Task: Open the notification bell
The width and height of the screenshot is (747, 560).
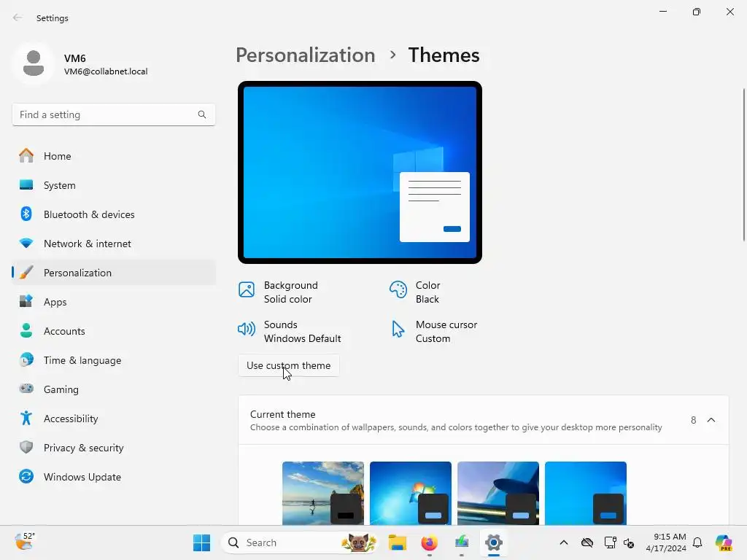Action: coord(697,542)
